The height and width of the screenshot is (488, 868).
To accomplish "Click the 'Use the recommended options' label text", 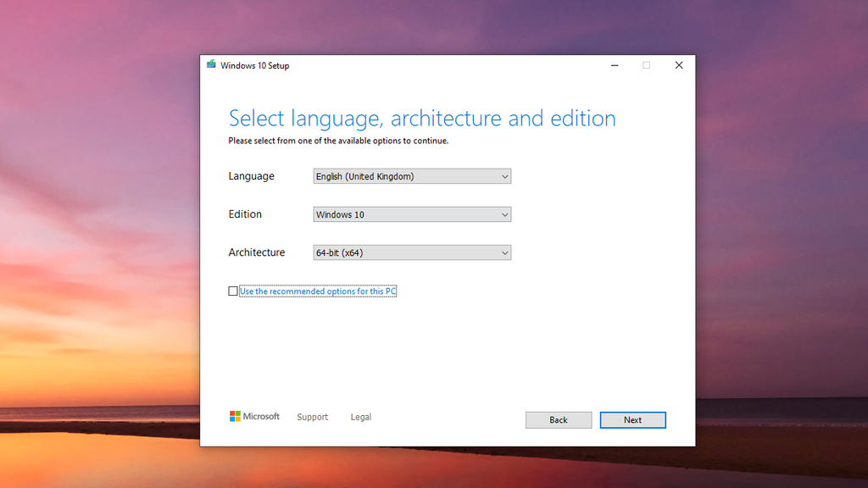I will pyautogui.click(x=318, y=291).
